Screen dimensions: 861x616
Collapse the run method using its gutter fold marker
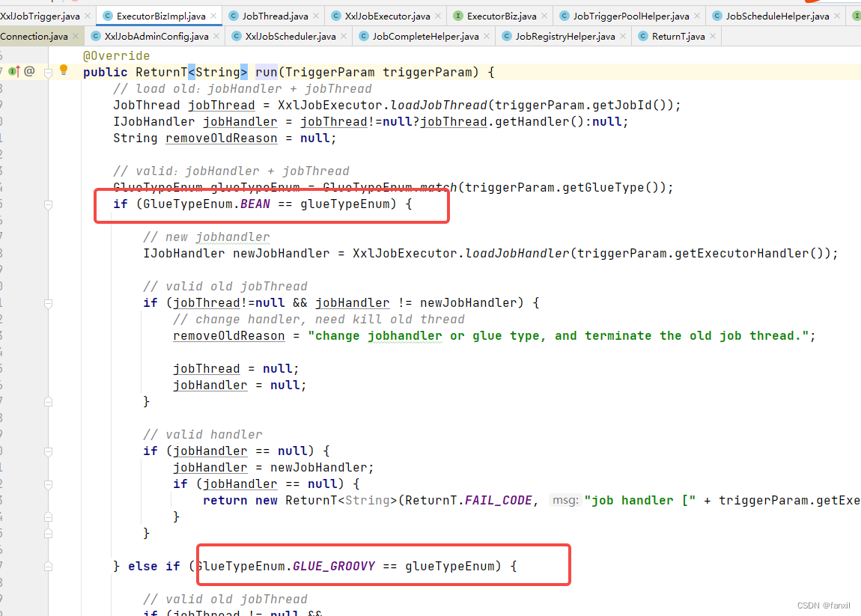(x=48, y=73)
